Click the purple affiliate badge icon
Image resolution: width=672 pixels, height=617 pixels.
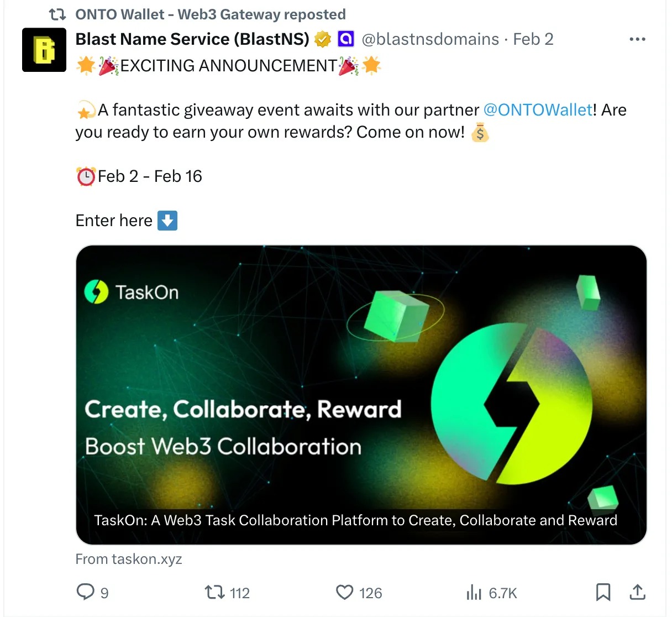click(346, 39)
